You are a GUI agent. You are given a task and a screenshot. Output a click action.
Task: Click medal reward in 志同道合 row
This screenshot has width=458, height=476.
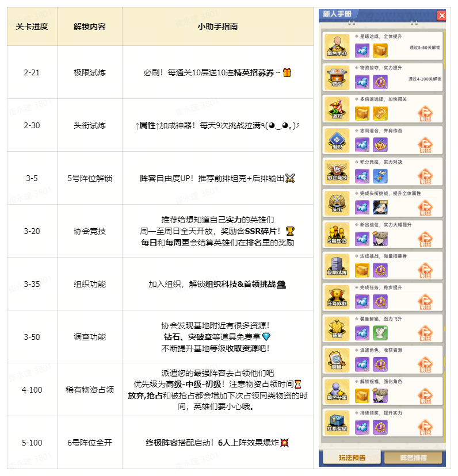(x=380, y=144)
